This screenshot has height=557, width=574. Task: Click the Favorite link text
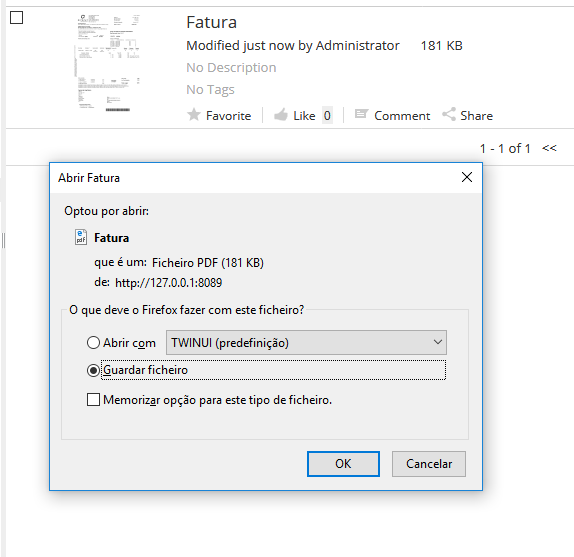coord(228,116)
